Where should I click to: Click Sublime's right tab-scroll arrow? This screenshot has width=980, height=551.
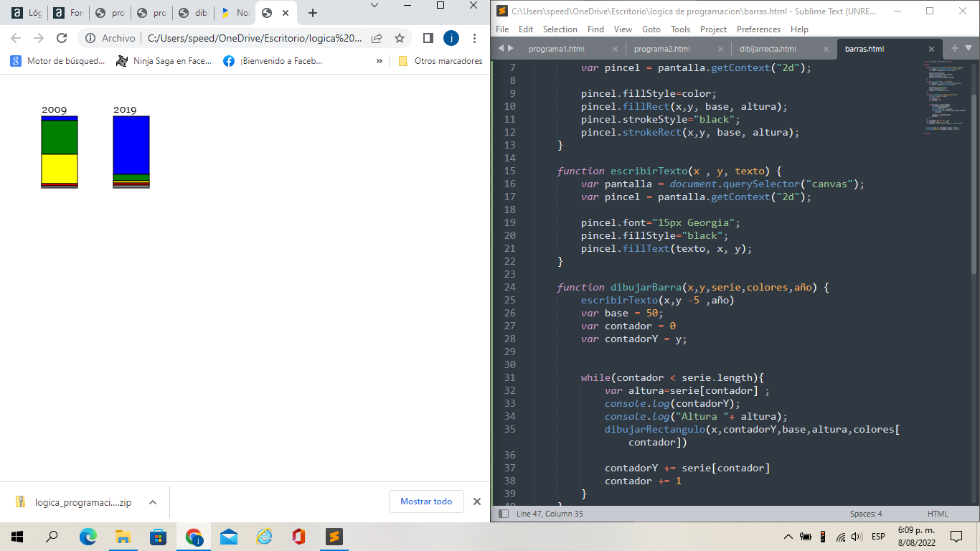point(511,48)
